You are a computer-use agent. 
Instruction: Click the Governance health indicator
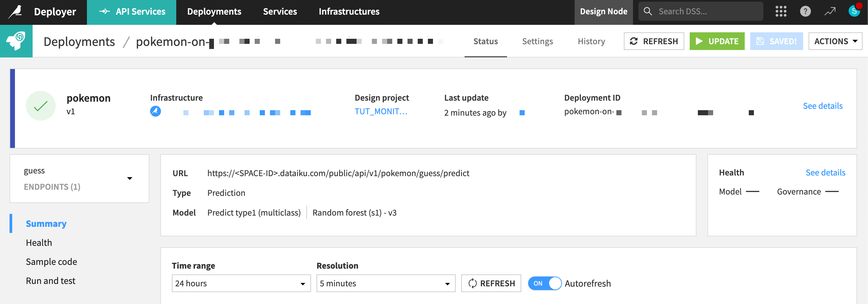coord(808,191)
